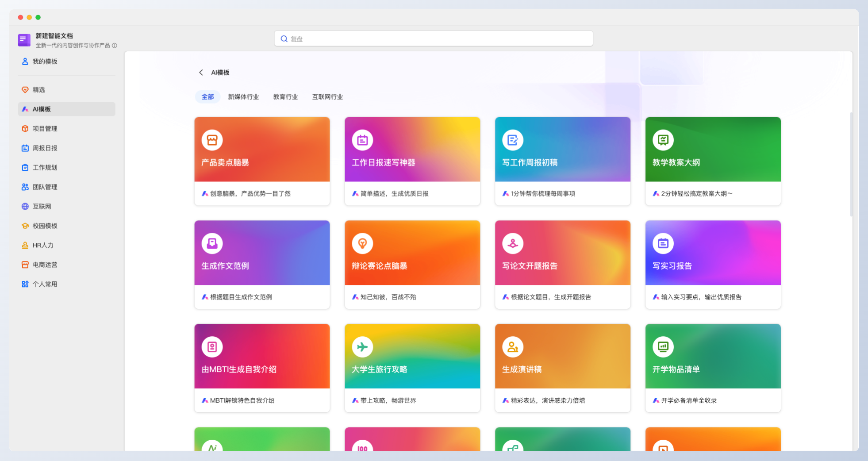Click the 项目管理 cube icon in sidebar
The width and height of the screenshot is (868, 461).
(25, 129)
